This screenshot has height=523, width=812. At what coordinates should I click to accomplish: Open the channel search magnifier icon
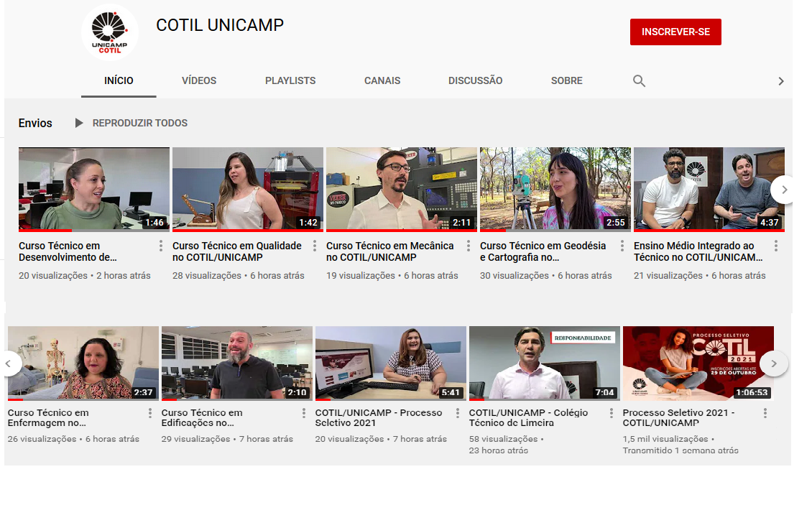tap(639, 80)
